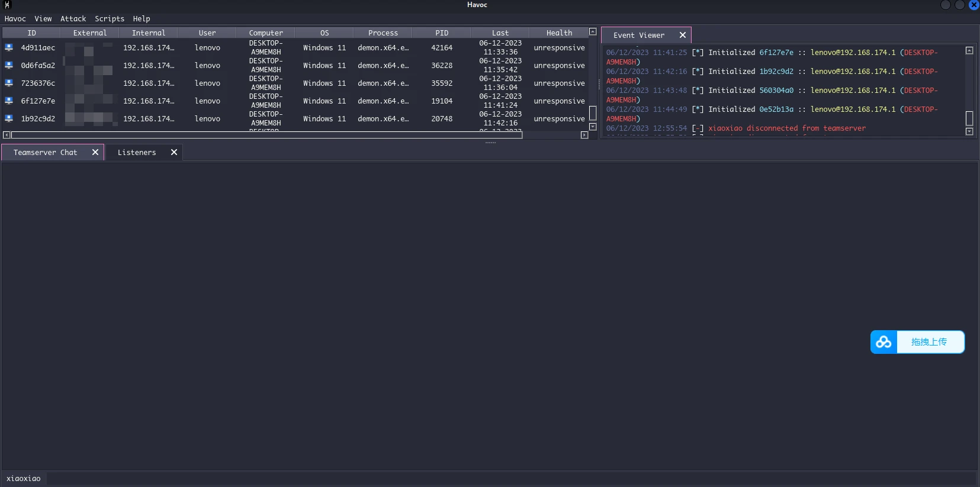
Task: Click PID value 36228
Action: pos(442,66)
